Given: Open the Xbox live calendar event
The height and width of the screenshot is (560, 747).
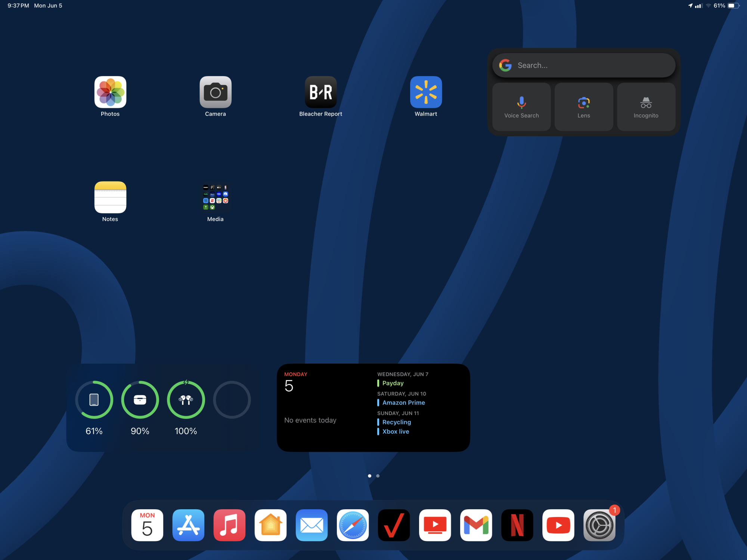Looking at the screenshot, I should coord(396,432).
